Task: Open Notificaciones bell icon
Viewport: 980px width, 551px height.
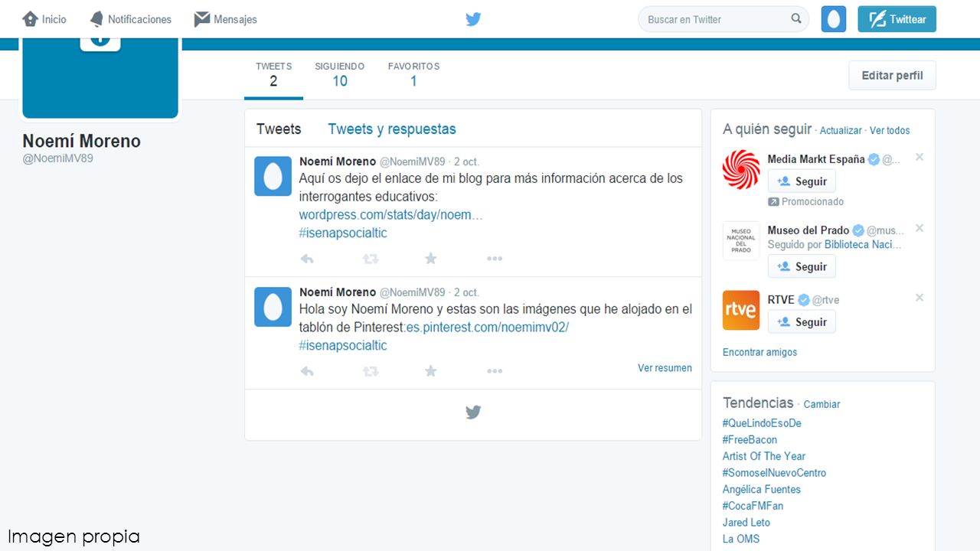Action: point(96,19)
